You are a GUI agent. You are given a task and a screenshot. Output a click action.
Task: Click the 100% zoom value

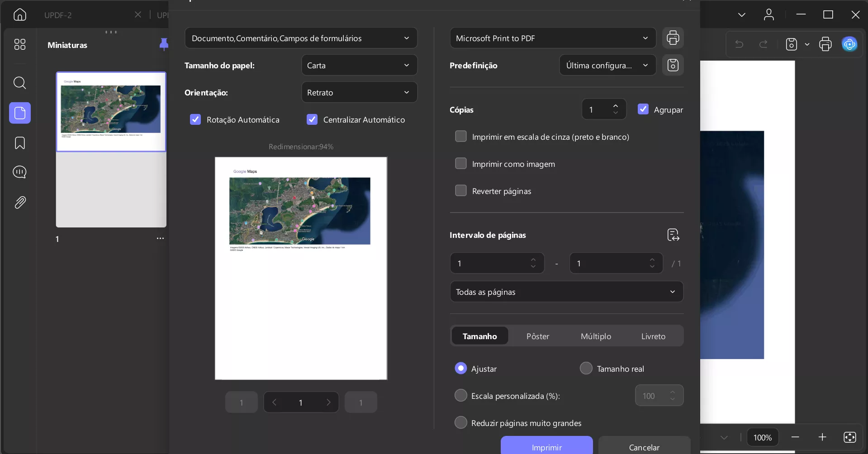coord(763,437)
